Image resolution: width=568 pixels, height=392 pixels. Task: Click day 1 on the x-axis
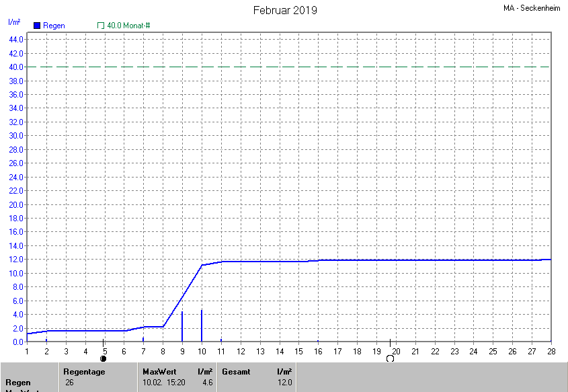tap(27, 351)
